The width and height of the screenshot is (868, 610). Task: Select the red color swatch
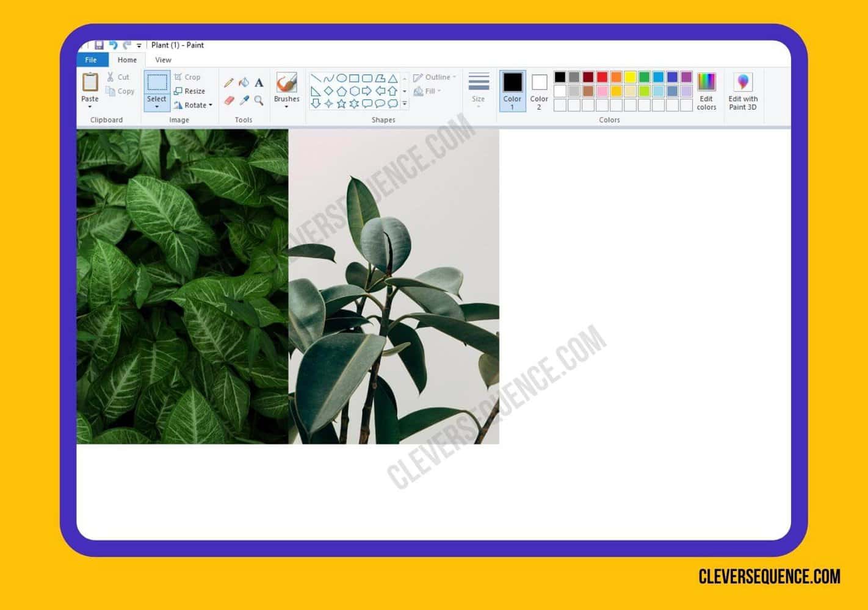click(x=602, y=77)
